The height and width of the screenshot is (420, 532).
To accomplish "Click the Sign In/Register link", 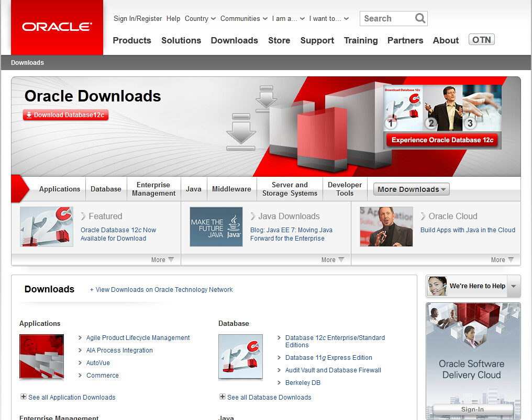I will click(138, 19).
